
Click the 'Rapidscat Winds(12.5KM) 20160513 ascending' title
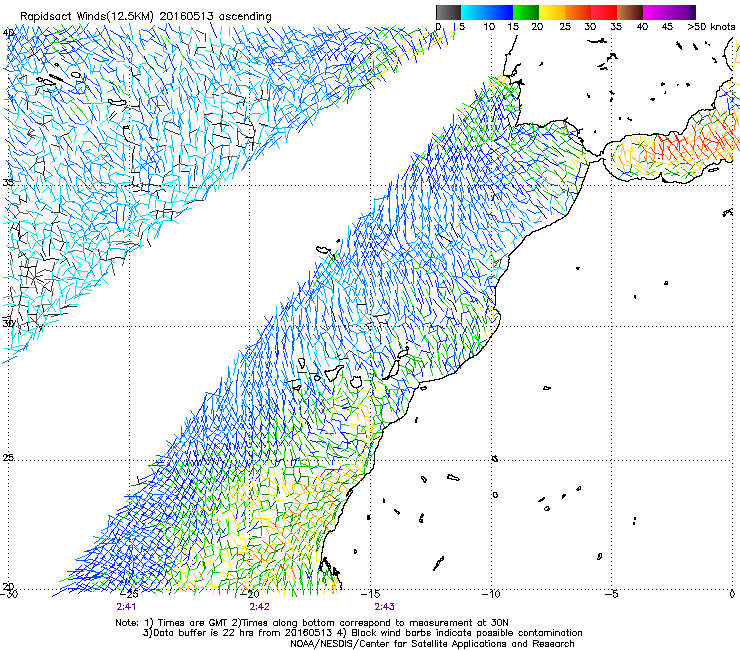coord(146,17)
